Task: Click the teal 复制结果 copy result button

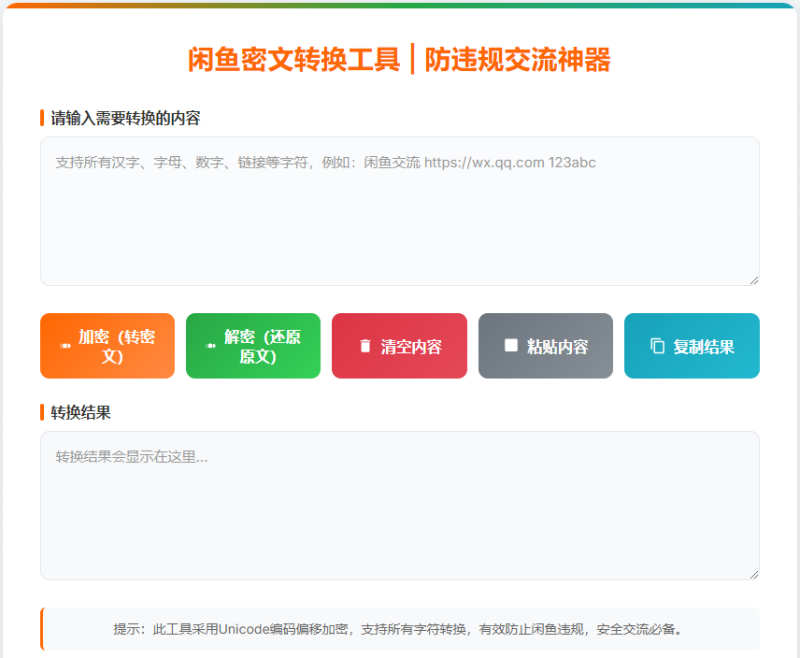Action: pos(691,345)
